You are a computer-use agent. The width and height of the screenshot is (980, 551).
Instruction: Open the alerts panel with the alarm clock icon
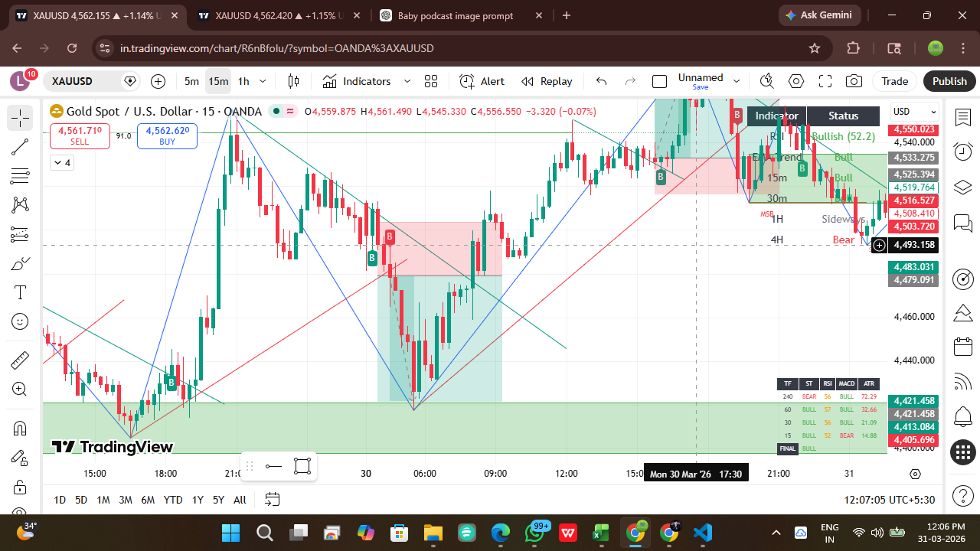[962, 152]
